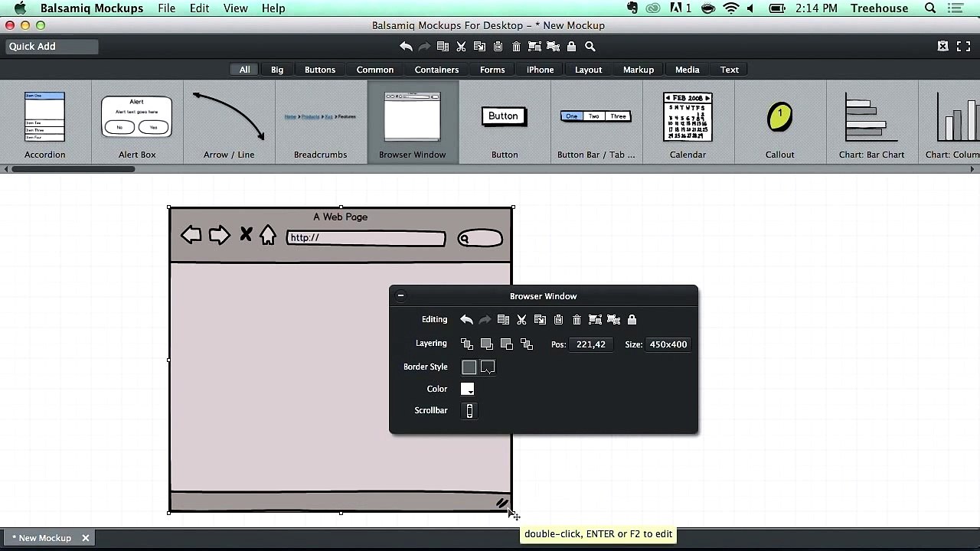
Task: Select the rounded sketch Border Style option
Action: point(488,367)
